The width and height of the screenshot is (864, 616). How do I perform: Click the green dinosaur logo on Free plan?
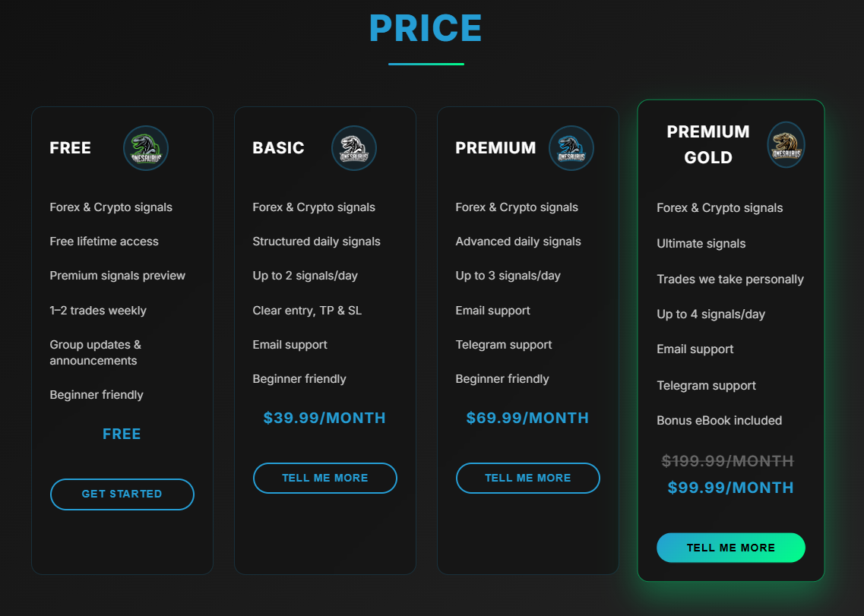coord(145,148)
